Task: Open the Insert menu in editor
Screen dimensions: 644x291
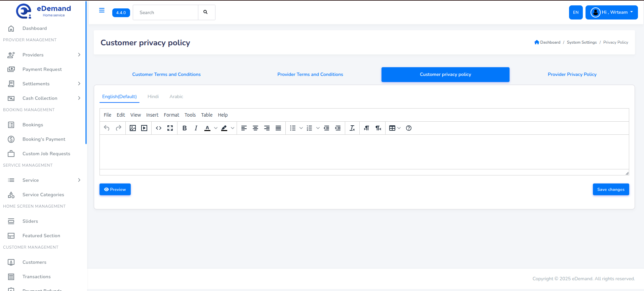Action: pyautogui.click(x=152, y=115)
